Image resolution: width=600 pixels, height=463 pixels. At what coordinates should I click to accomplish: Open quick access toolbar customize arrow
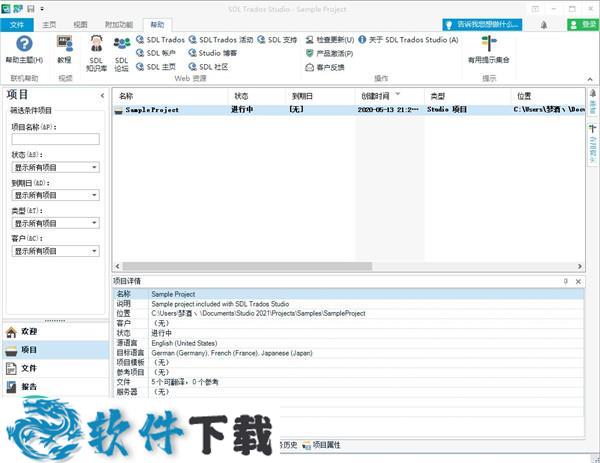coord(42,8)
